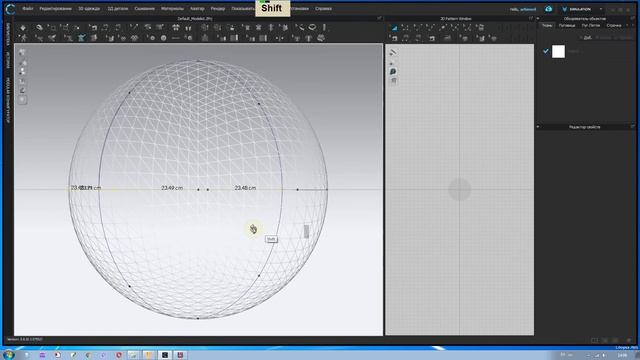This screenshot has height=360, width=640.
Task: Click the vertical bar icon ending the 3D toolbar's top row
Action: click(324, 27)
